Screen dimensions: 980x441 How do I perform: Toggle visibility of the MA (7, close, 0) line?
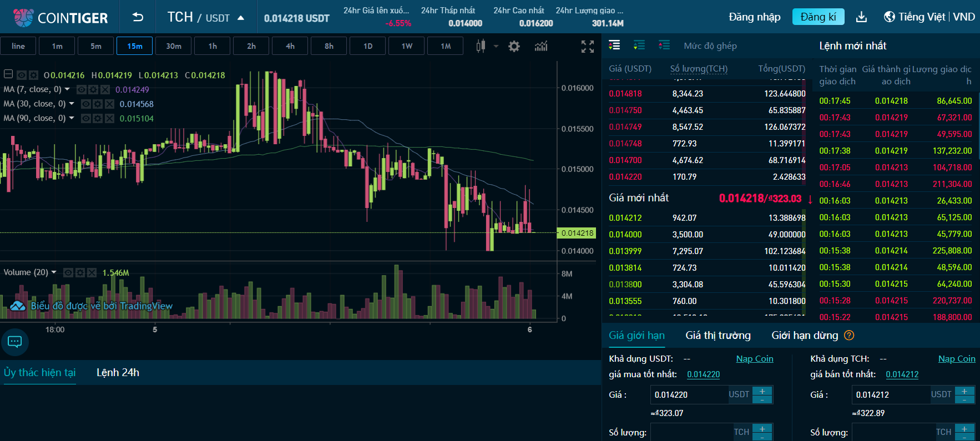point(82,89)
